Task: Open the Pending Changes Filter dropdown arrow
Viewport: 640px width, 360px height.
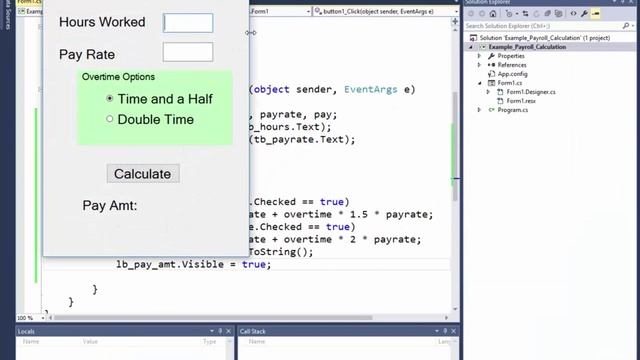Action: (516, 14)
